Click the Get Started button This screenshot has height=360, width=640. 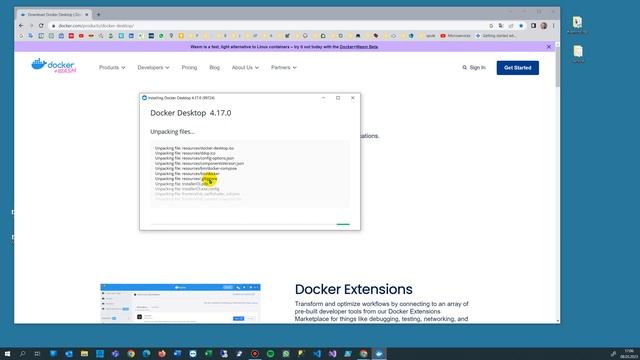click(x=518, y=68)
